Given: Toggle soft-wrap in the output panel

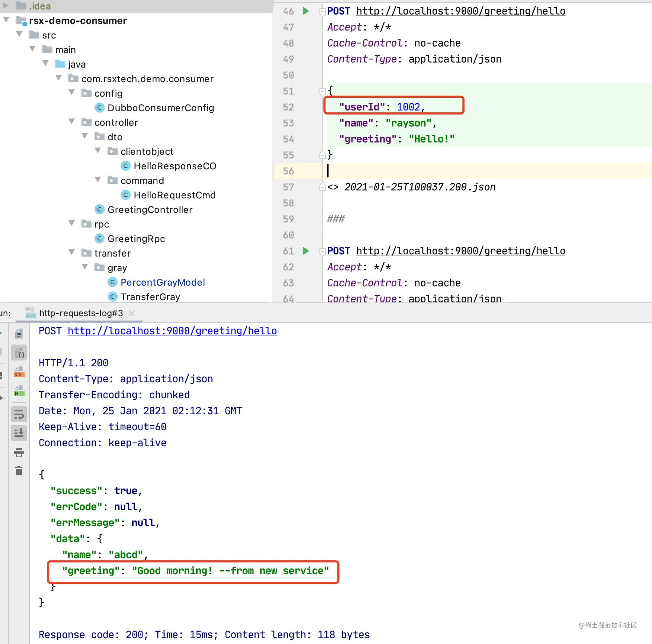Looking at the screenshot, I should 19,414.
